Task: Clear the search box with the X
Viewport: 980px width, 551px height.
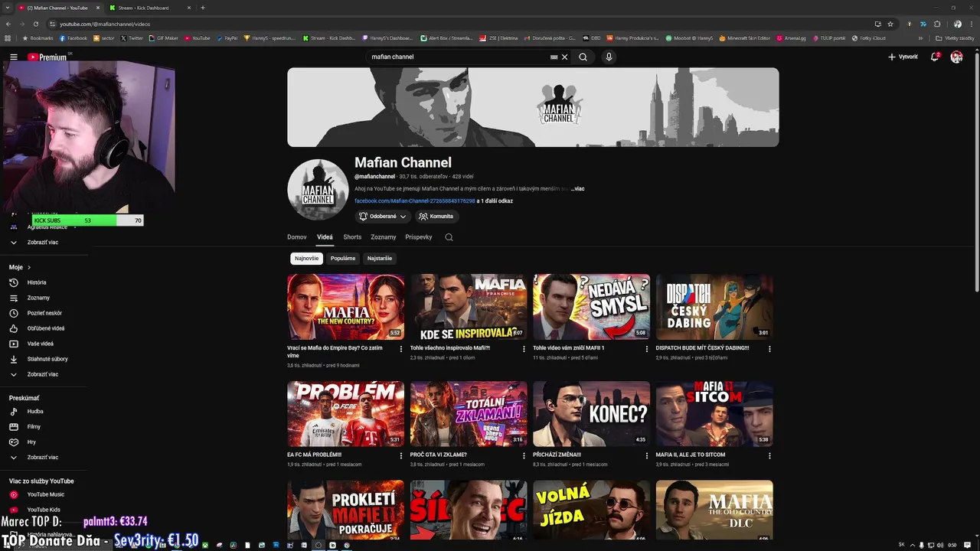Action: [x=565, y=57]
